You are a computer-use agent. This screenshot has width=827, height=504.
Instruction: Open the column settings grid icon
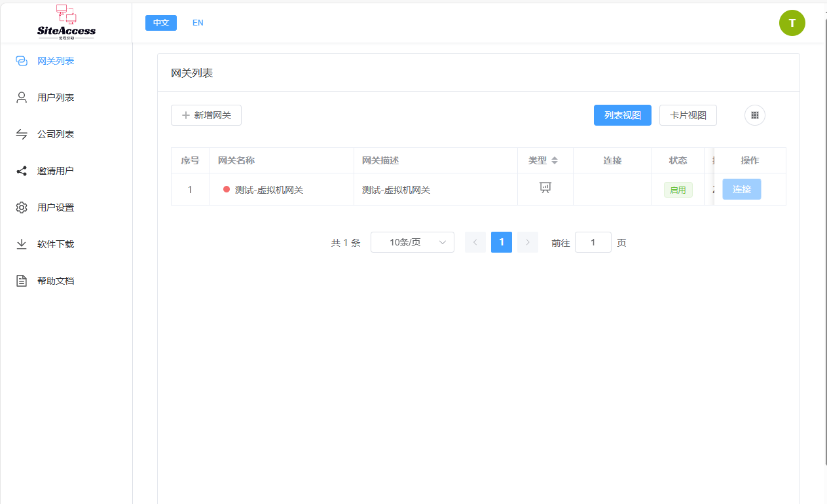[x=754, y=115]
